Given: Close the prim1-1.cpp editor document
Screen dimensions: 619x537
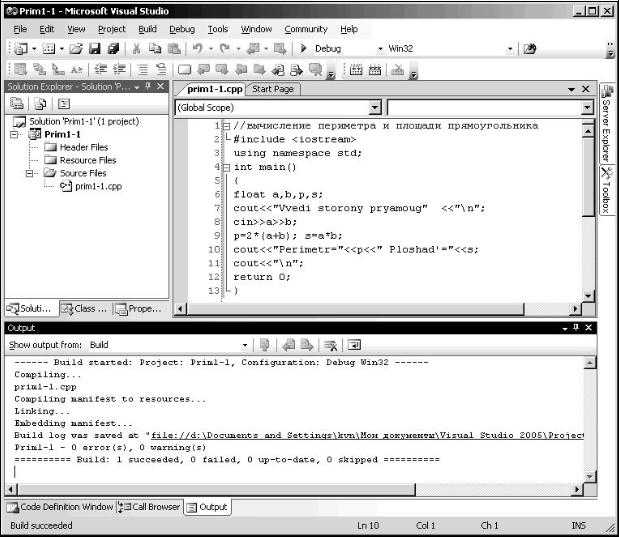Looking at the screenshot, I should (x=586, y=89).
